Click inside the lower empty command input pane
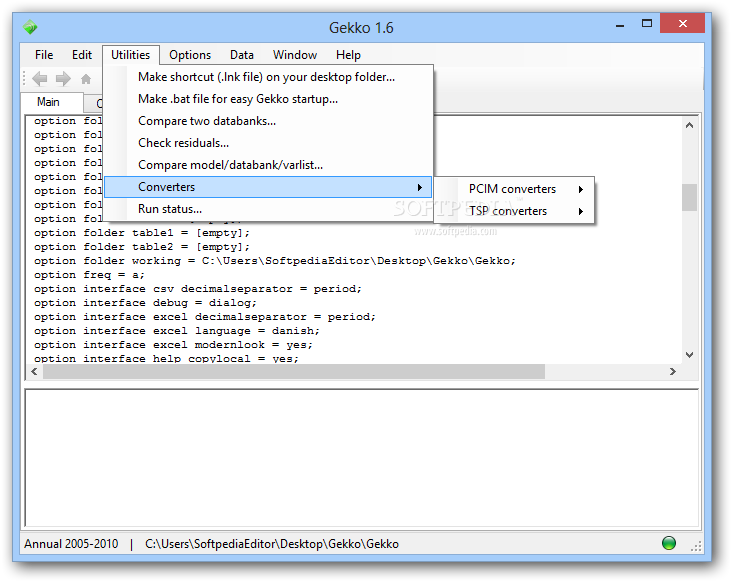The width and height of the screenshot is (732, 582). pos(362,458)
